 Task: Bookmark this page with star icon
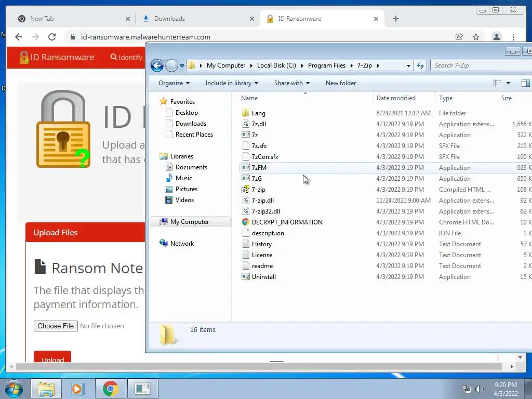(476, 37)
